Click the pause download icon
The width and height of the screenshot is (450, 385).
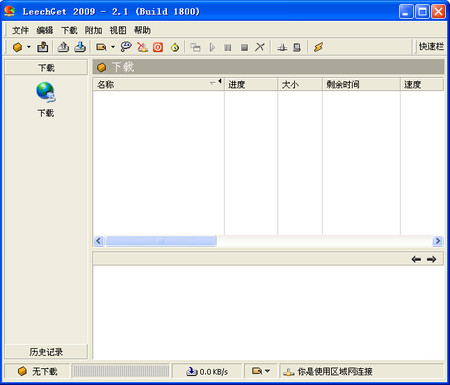(x=228, y=48)
